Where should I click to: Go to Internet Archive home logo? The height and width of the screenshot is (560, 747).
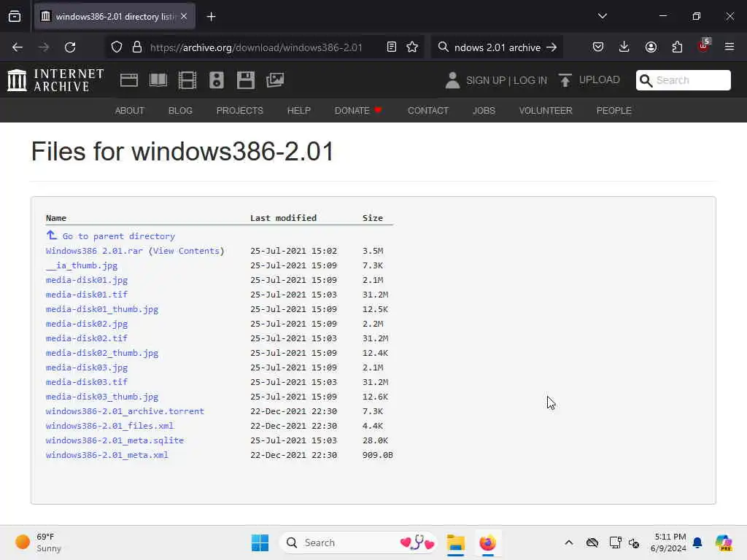55,80
